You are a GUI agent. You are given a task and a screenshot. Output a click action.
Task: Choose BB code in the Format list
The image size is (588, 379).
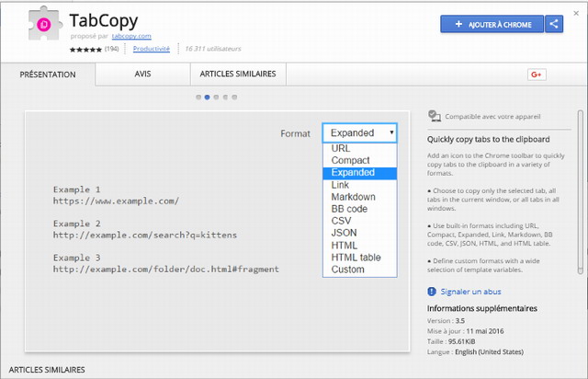359,209
